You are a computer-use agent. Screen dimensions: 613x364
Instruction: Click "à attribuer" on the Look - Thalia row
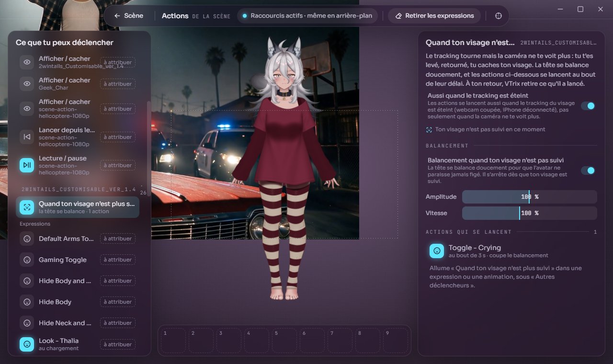118,344
